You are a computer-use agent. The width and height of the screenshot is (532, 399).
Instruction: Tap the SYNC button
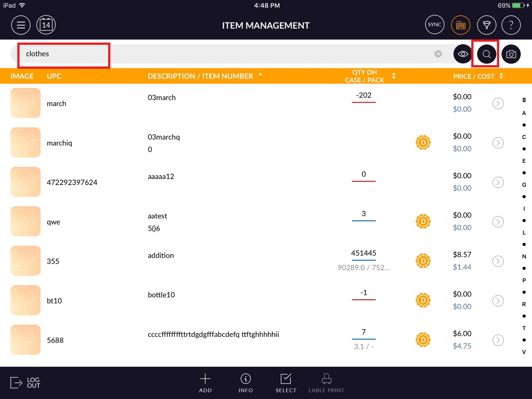coord(434,25)
